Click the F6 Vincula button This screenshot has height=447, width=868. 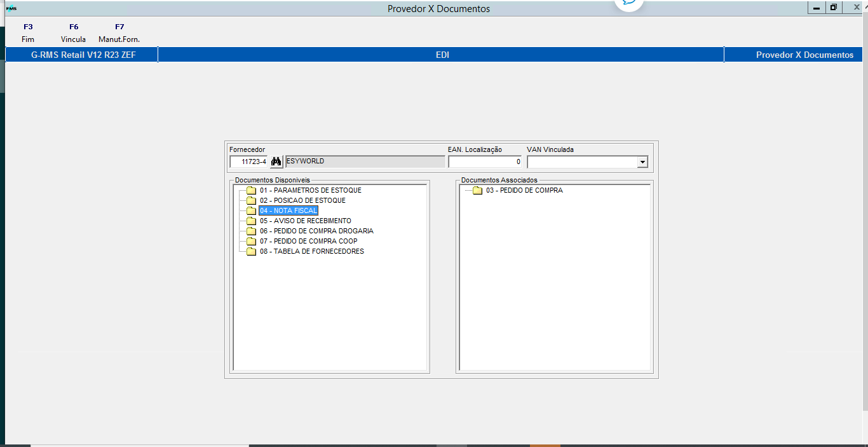pos(74,33)
